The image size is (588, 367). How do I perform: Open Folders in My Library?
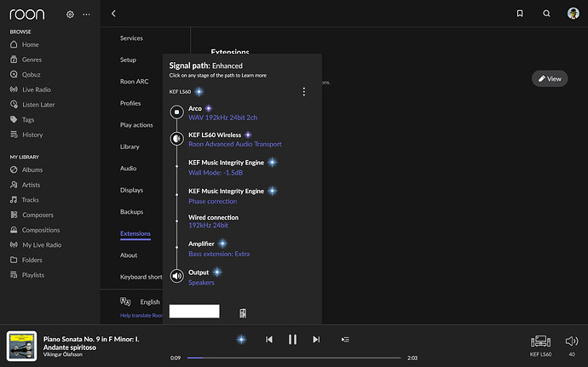(x=26, y=260)
